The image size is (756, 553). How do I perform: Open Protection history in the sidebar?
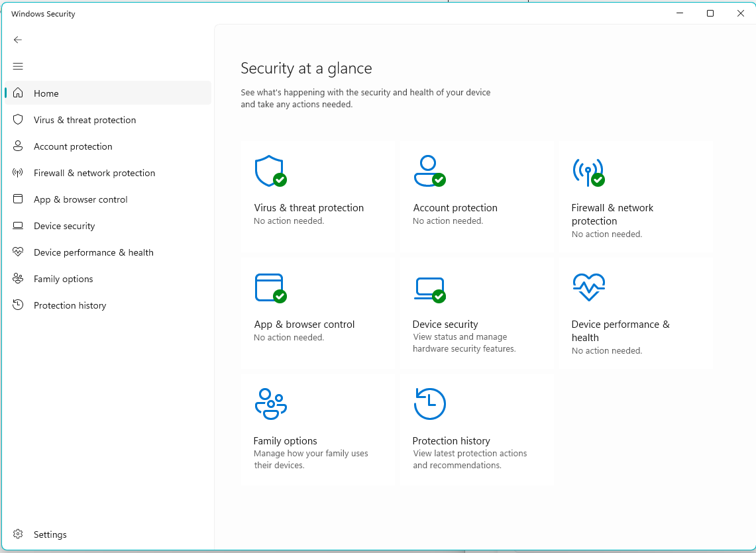[108, 305]
